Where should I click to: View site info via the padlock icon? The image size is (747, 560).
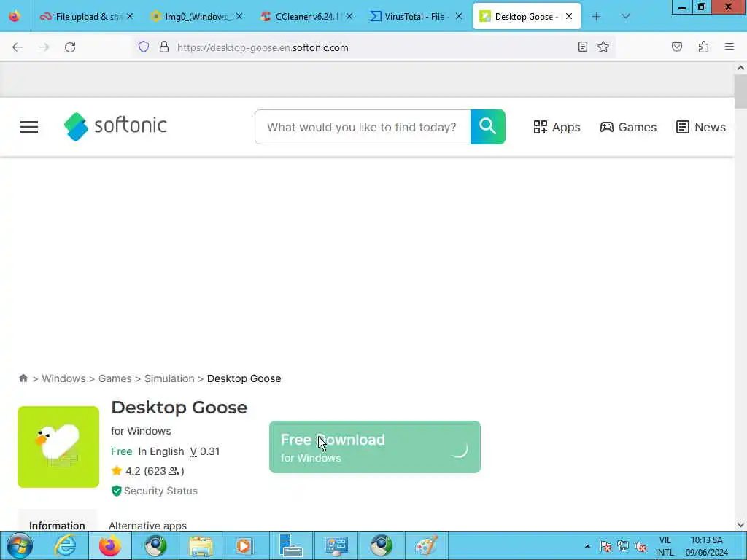click(164, 47)
